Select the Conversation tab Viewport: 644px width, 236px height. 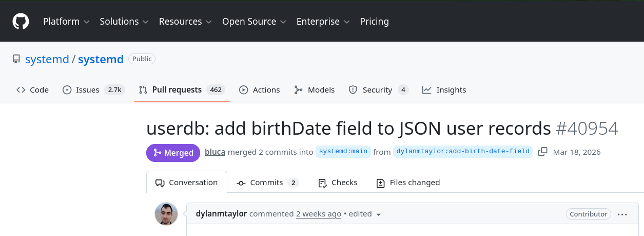tap(187, 183)
